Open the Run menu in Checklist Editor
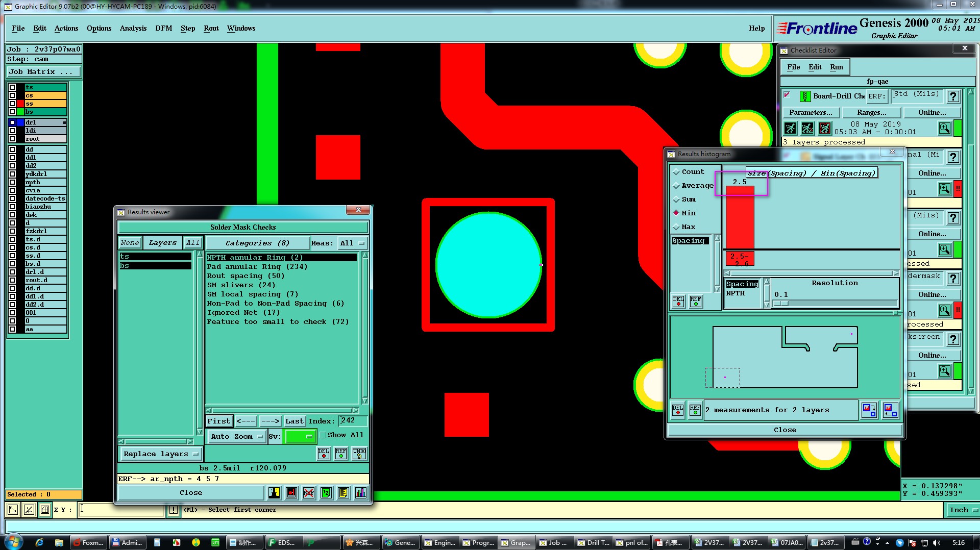980x550 pixels. coord(837,67)
